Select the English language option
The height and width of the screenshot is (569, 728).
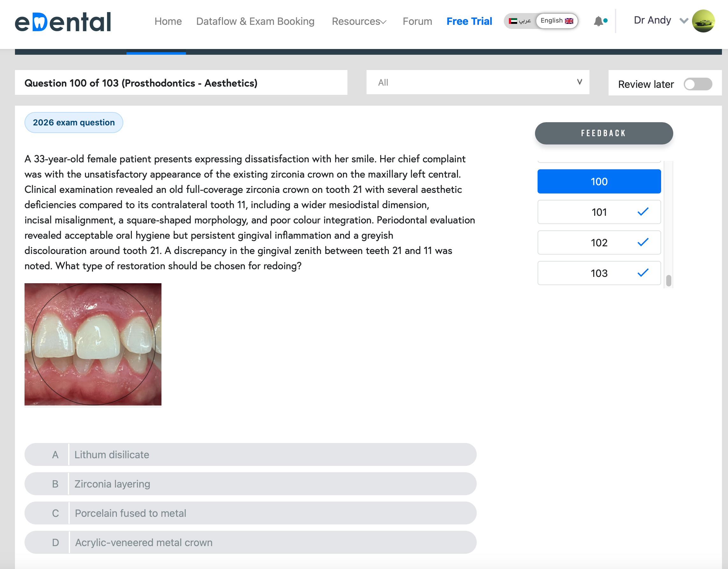tap(557, 21)
